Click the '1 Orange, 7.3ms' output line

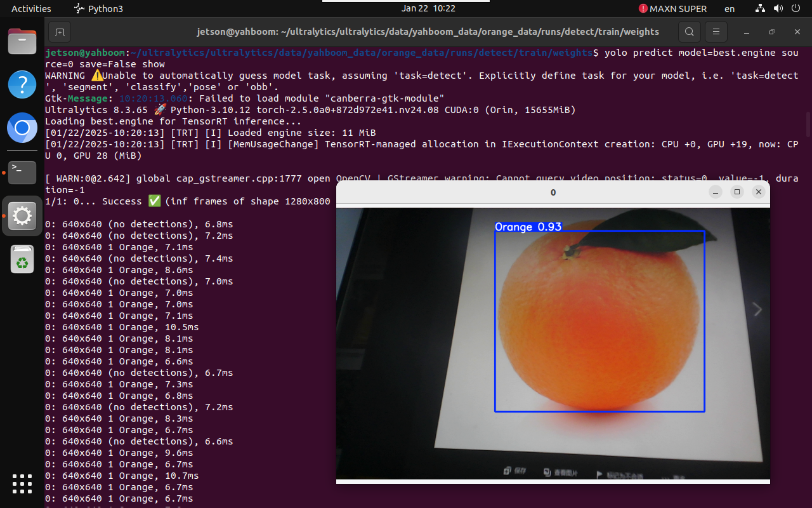(x=119, y=384)
